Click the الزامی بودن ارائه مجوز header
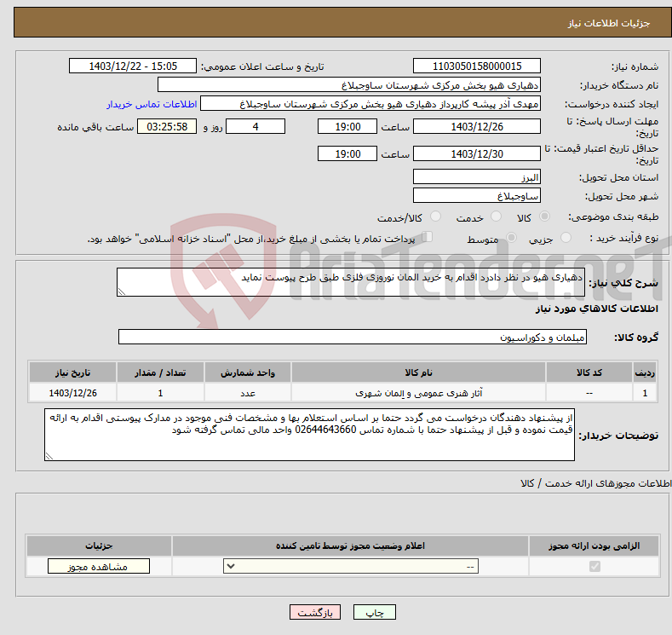This screenshot has height=635, width=672. coord(594,546)
